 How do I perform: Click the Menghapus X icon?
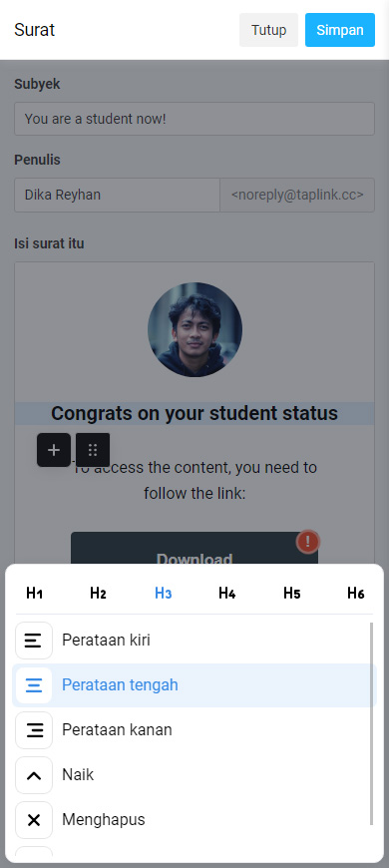[x=34, y=820]
